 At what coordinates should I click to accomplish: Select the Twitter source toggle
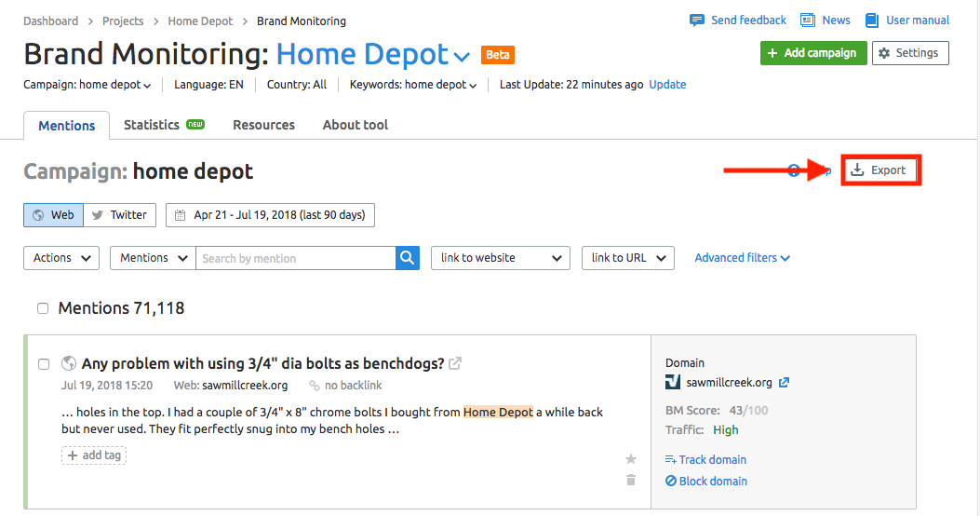point(119,215)
